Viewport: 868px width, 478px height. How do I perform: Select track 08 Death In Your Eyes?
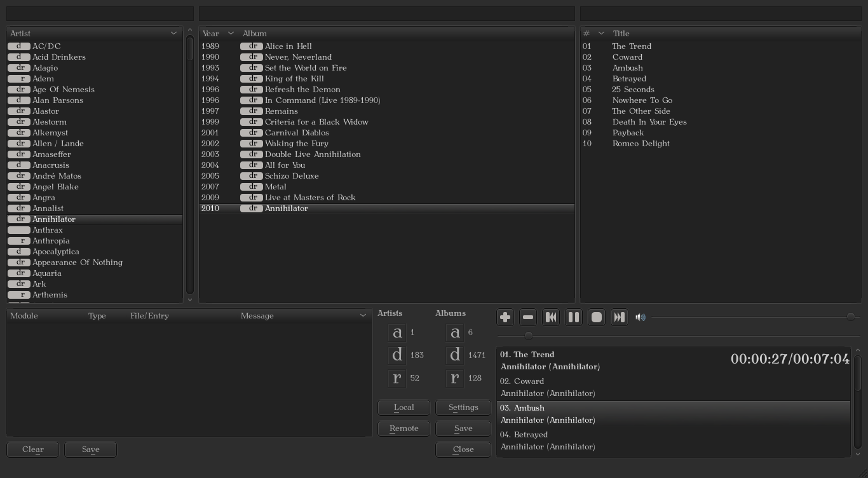pos(721,121)
